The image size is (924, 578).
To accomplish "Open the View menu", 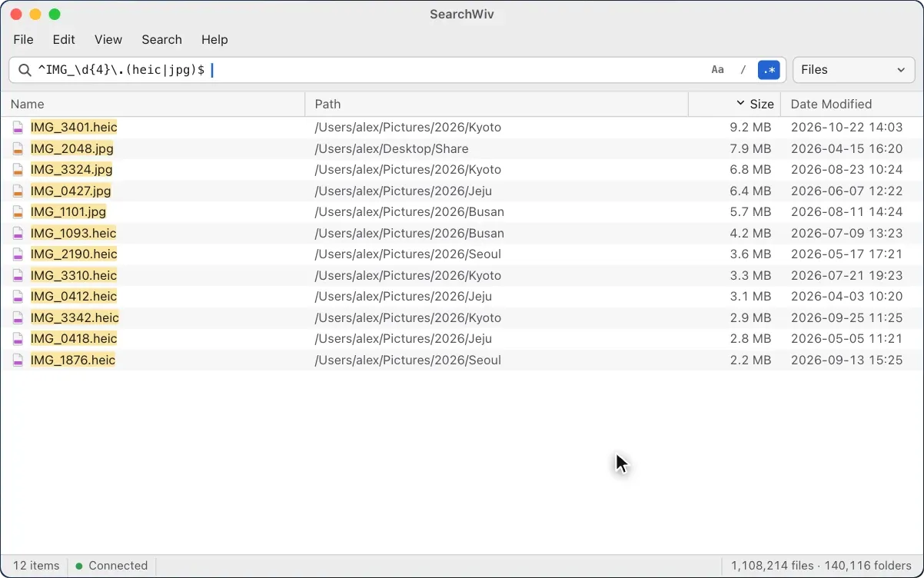I will click(x=108, y=40).
